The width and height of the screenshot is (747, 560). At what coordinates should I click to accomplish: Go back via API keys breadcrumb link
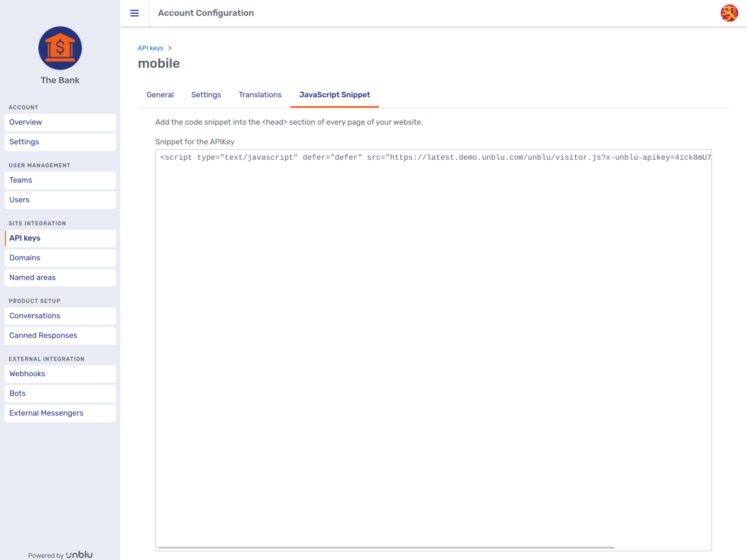pos(150,48)
